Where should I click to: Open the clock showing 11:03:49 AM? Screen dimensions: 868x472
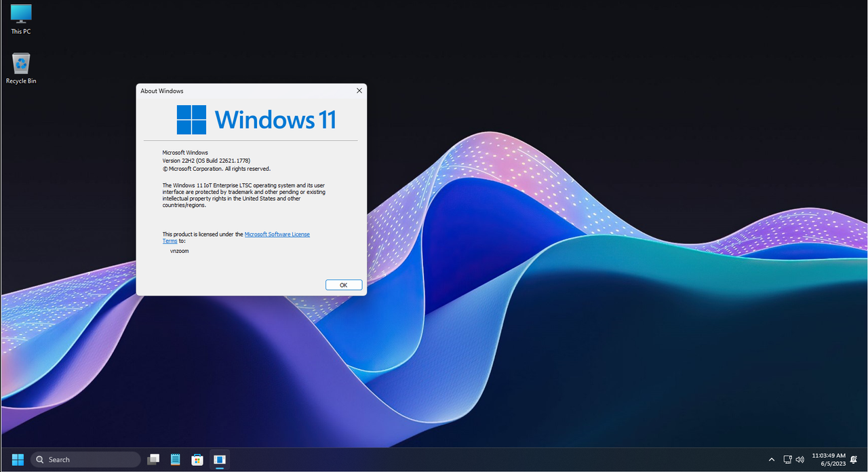828,459
